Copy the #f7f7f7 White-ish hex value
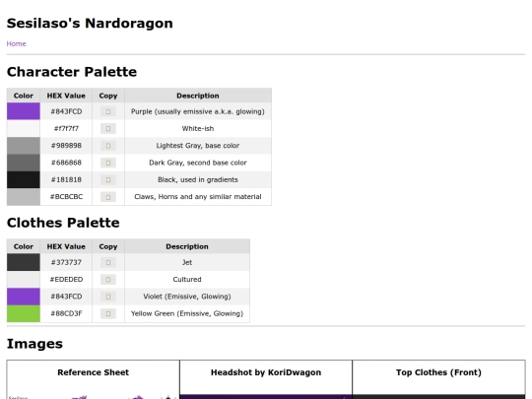Viewport: 532px width, 399px height. [x=108, y=129]
